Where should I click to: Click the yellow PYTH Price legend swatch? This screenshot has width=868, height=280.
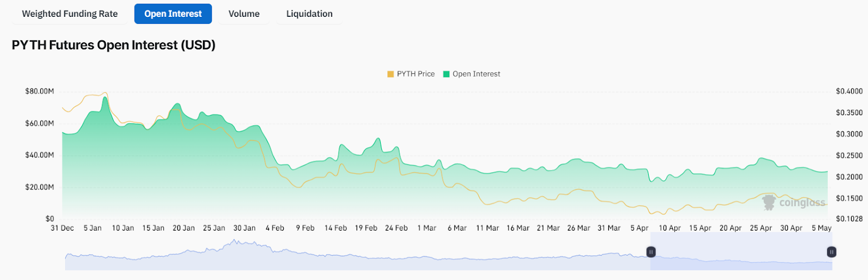391,74
